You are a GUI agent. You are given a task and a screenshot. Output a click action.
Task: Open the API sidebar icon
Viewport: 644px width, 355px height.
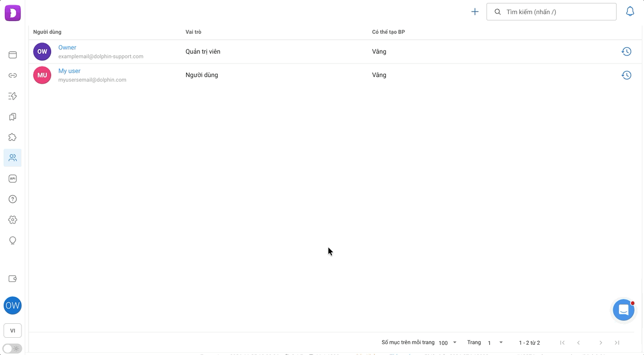pyautogui.click(x=13, y=179)
